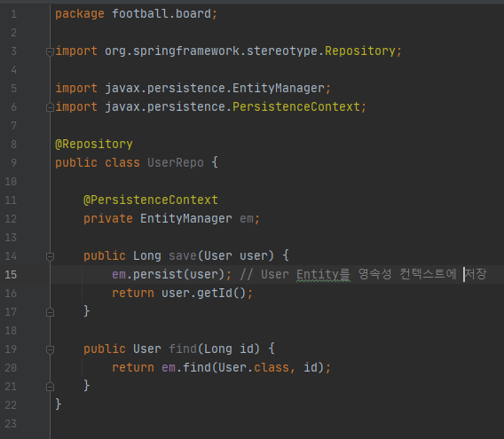Image resolution: width=504 pixels, height=439 pixels.
Task: Click '영속성' in the comment
Action: point(375,274)
